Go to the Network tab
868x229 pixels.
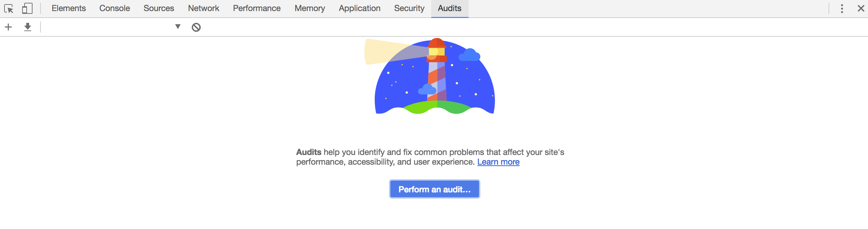(204, 8)
